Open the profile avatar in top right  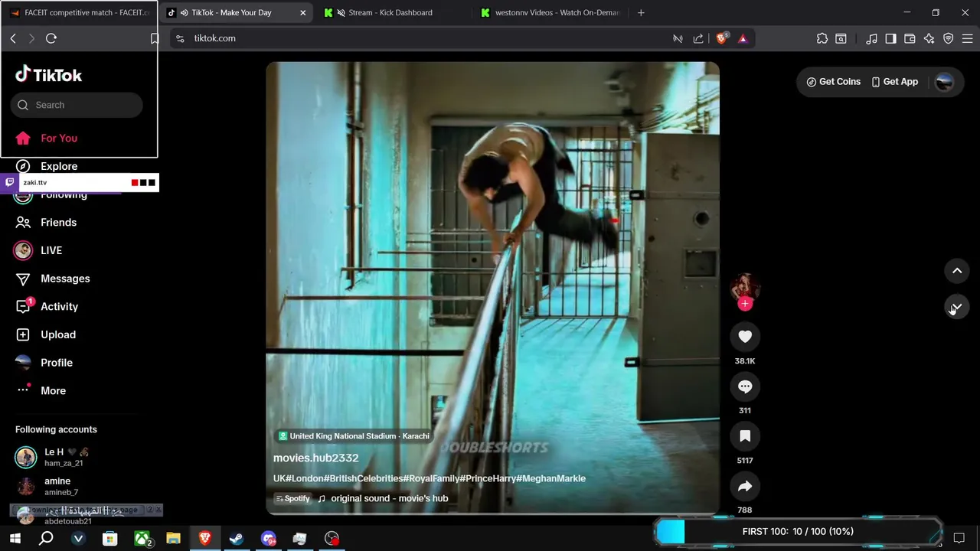(x=945, y=82)
